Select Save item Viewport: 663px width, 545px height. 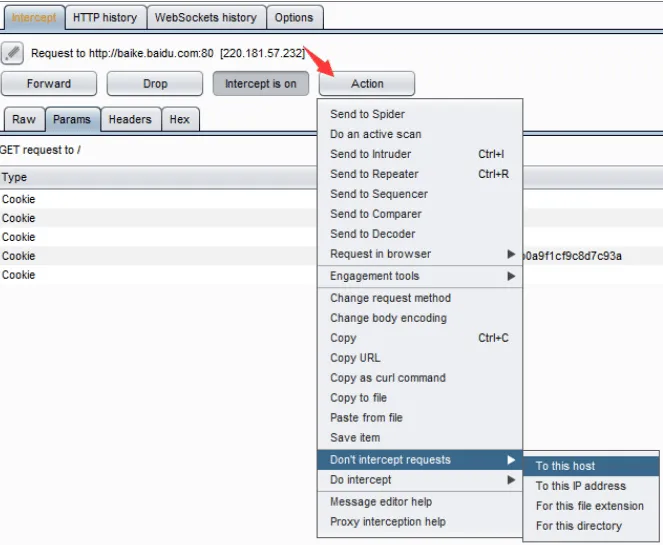(420, 438)
